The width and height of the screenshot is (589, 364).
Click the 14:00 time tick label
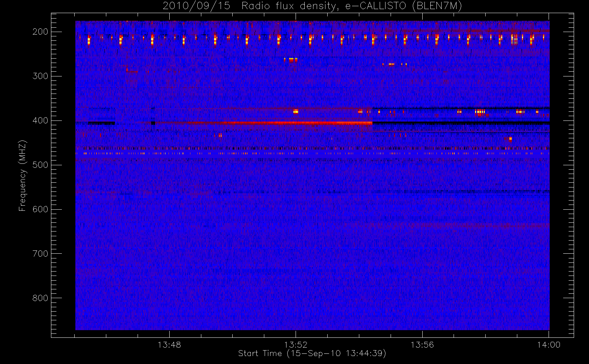549,345
